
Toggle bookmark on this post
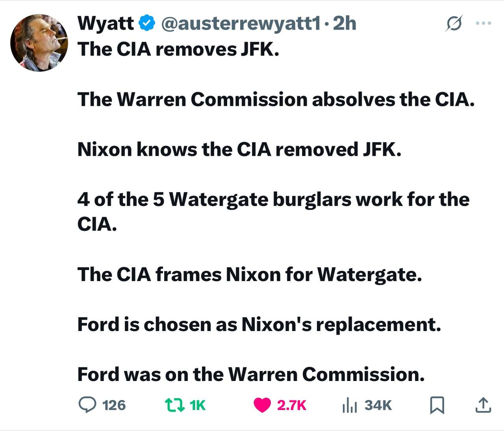coord(437,405)
